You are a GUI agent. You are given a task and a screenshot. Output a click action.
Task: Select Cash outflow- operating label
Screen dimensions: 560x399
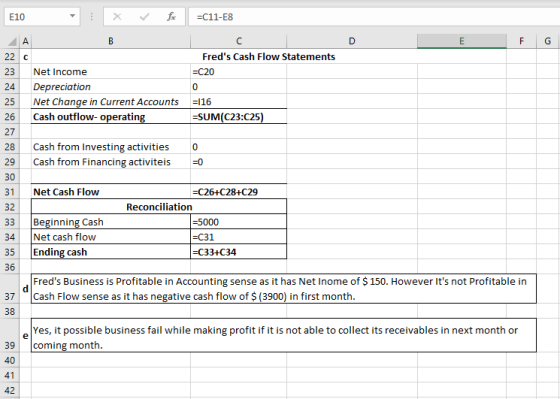tap(111, 117)
